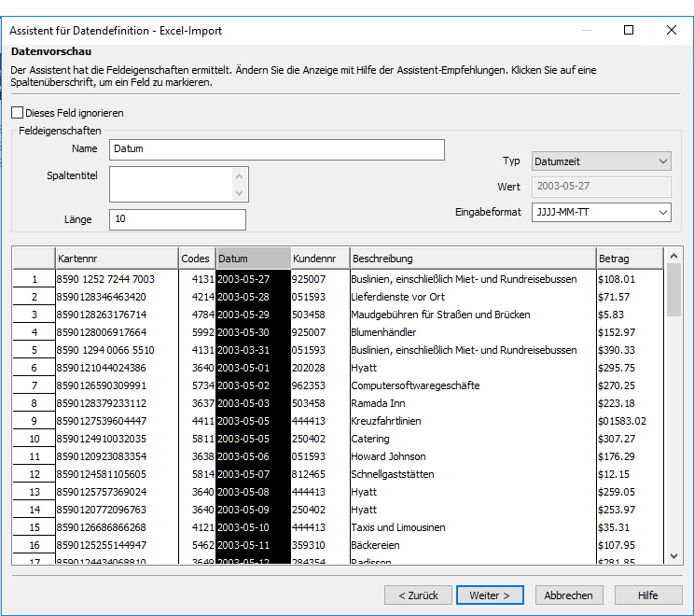Go back with the Zurück button
694x616 pixels.
click(x=417, y=595)
